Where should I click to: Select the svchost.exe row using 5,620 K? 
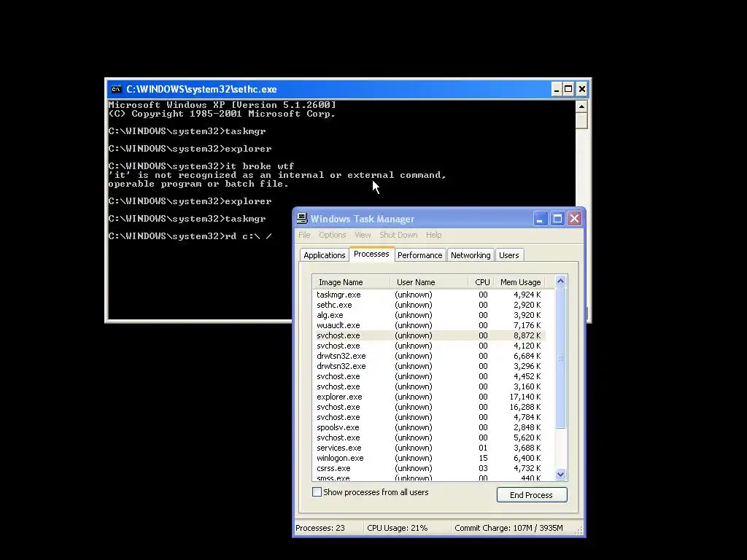tap(429, 437)
